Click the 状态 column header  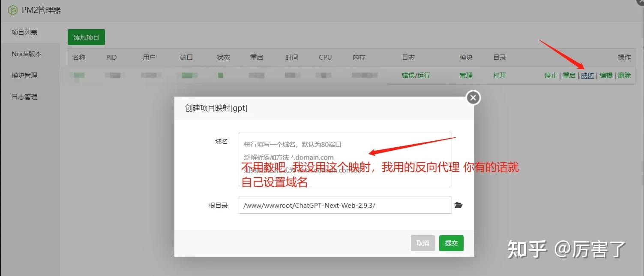click(224, 57)
